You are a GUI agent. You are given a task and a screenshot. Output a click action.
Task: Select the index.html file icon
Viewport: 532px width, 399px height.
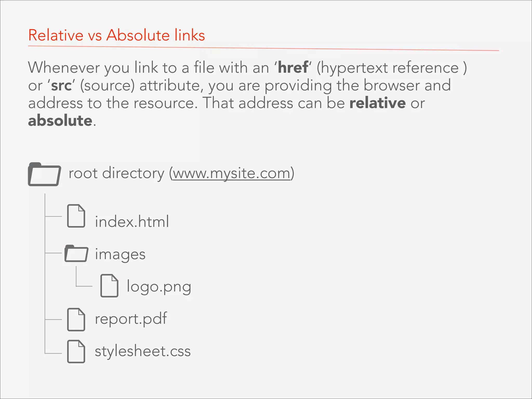pyautogui.click(x=76, y=216)
